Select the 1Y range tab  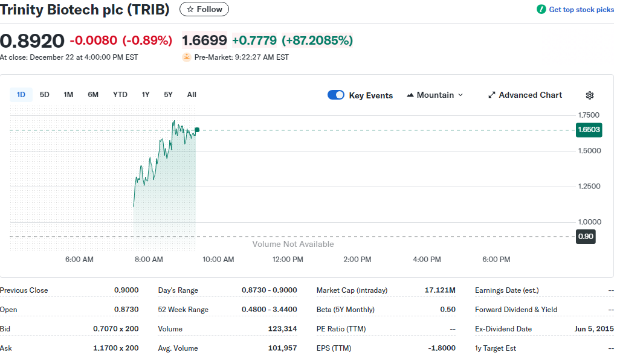point(146,95)
